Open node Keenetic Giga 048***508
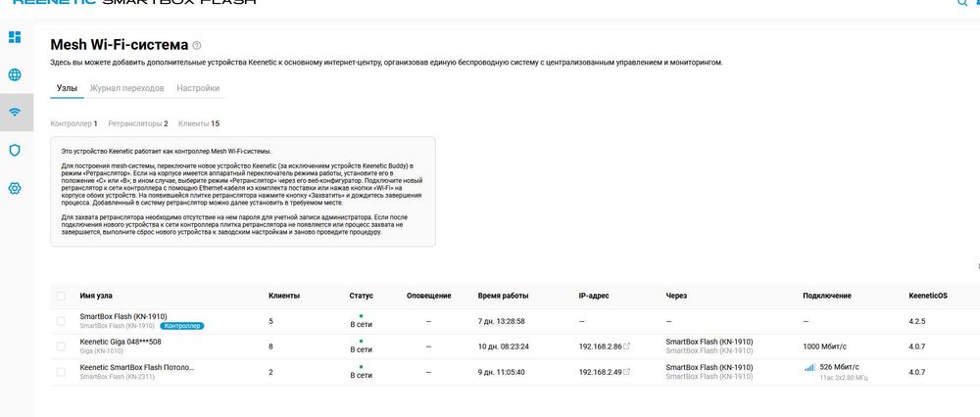The height and width of the screenshot is (417, 980). pos(121,342)
